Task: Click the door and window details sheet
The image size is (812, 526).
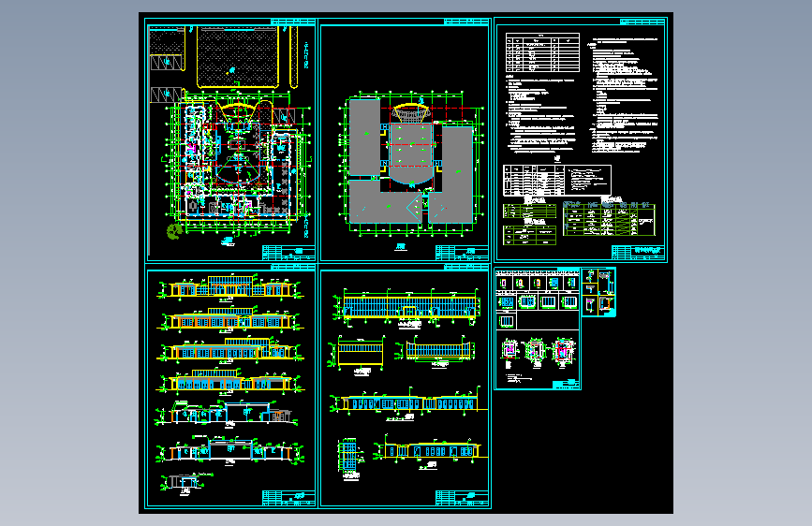Action: pyautogui.click(x=538, y=329)
